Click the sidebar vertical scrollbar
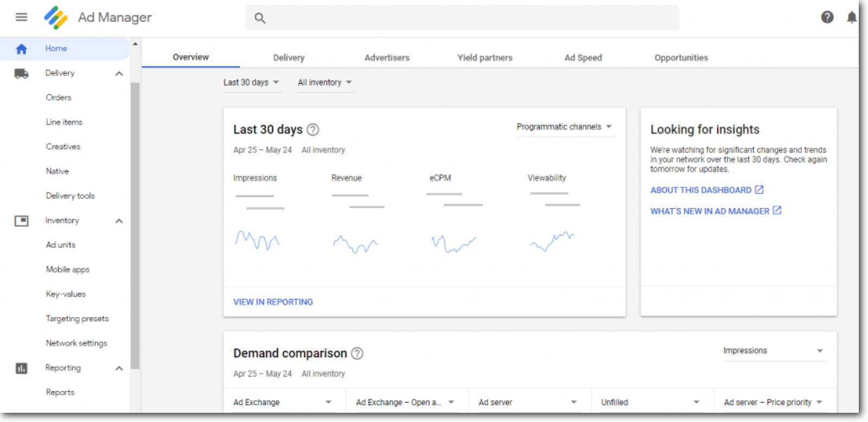868x422 pixels. click(135, 225)
